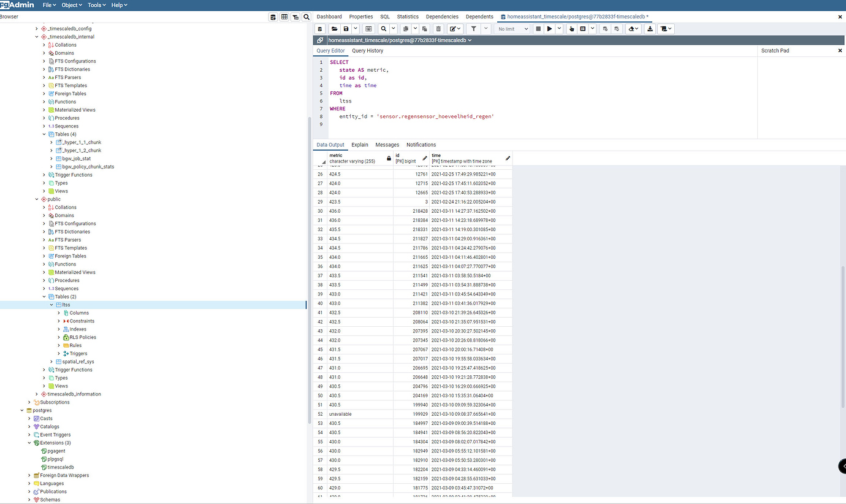Click the Copy icon in query toolbar
The width and height of the screenshot is (846, 504).
click(405, 29)
